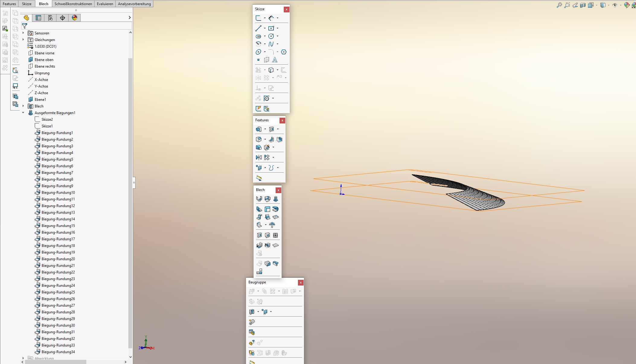Expand the Sensoren tree node

tap(23, 33)
